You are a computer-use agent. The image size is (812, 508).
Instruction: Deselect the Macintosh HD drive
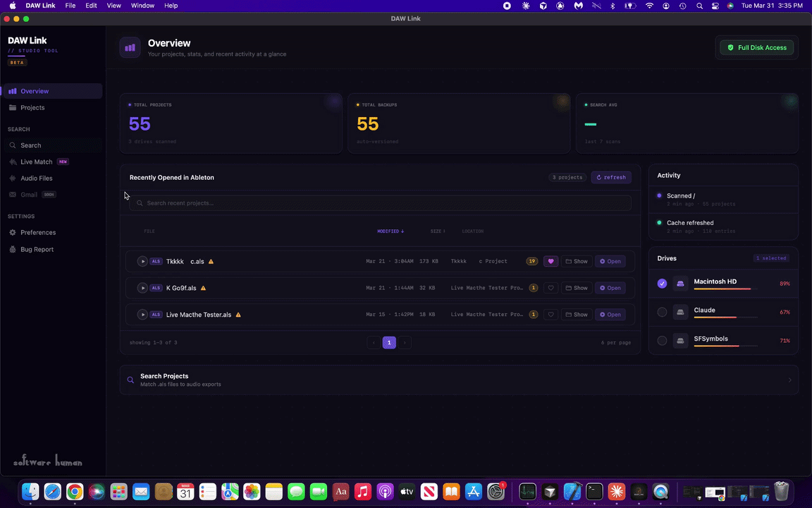tap(662, 283)
